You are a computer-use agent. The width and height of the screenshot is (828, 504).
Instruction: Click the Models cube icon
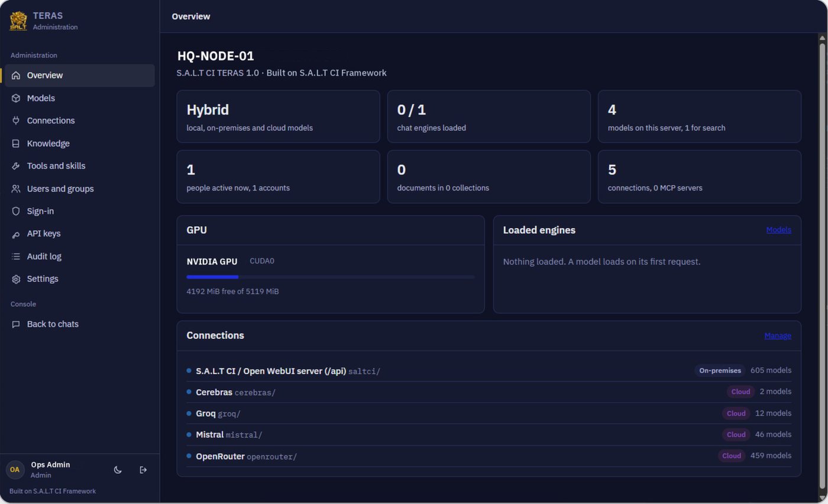(16, 98)
